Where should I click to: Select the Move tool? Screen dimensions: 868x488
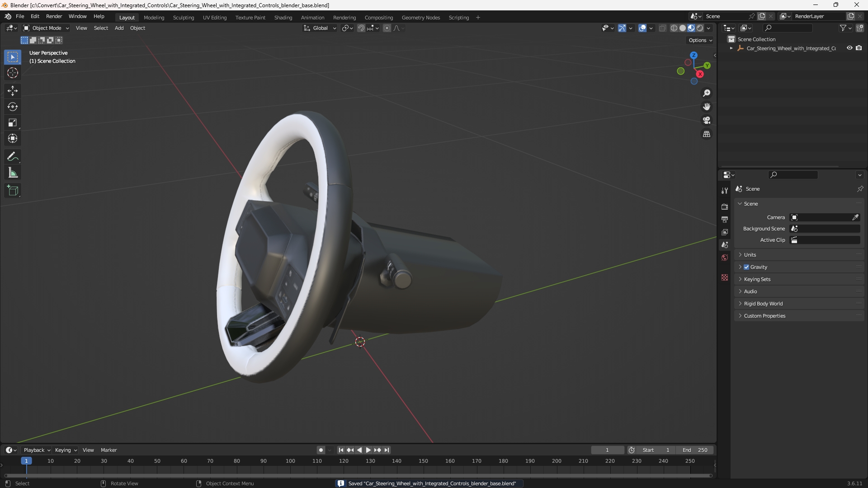coord(13,91)
